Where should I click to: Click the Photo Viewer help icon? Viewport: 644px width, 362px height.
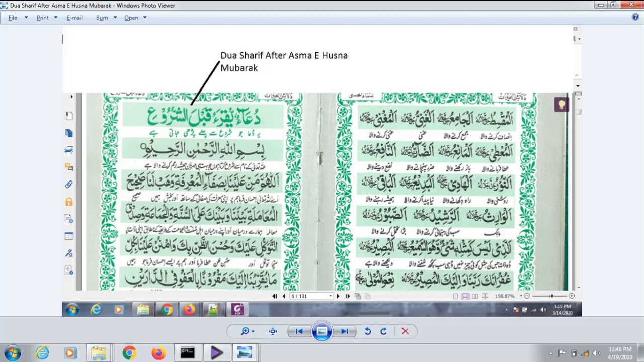tap(635, 17)
